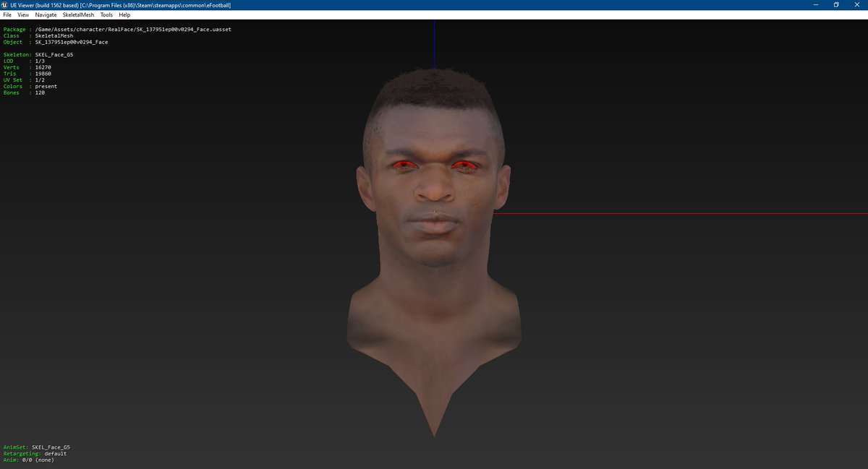Click the 'Colors : present' line
Viewport: 868px width, 469px height.
click(30, 87)
